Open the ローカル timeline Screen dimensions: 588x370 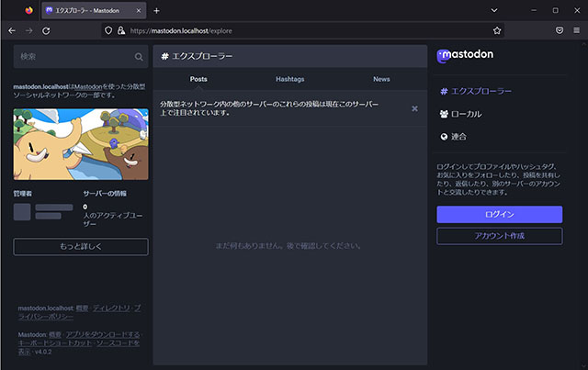tap(460, 114)
